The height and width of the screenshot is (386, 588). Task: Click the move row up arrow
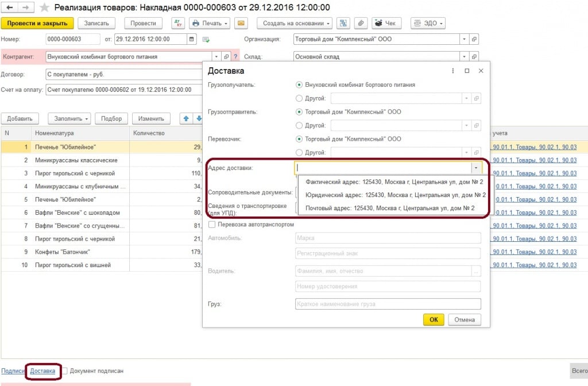tap(186, 119)
